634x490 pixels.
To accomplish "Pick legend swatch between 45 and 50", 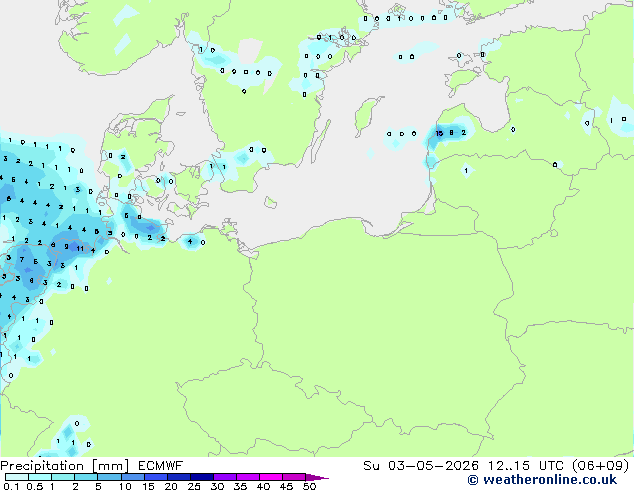I will (x=294, y=477).
